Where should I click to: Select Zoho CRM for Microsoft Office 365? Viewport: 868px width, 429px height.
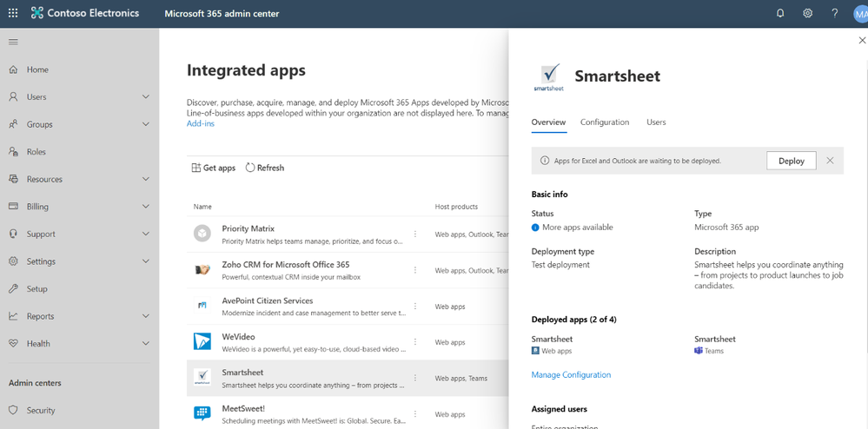[x=286, y=265]
